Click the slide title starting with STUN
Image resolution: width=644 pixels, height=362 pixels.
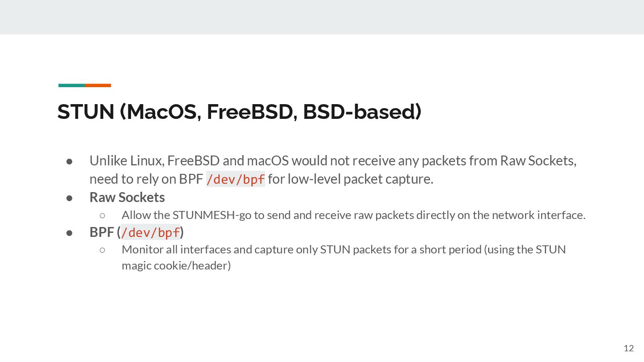[x=239, y=112]
